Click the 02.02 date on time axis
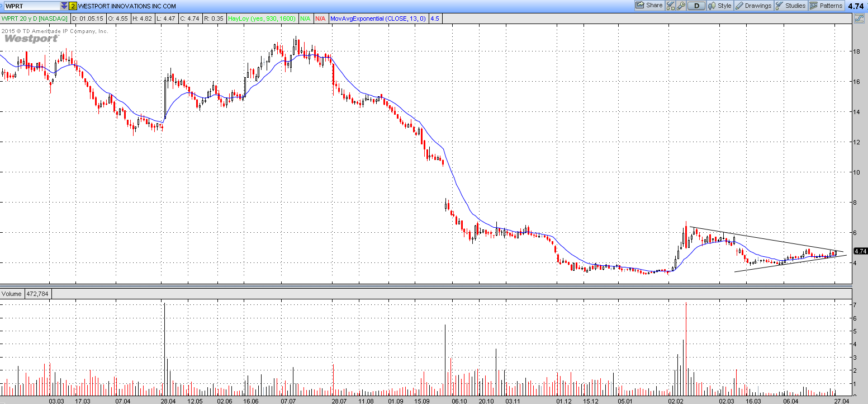868x404 pixels. coord(676,401)
